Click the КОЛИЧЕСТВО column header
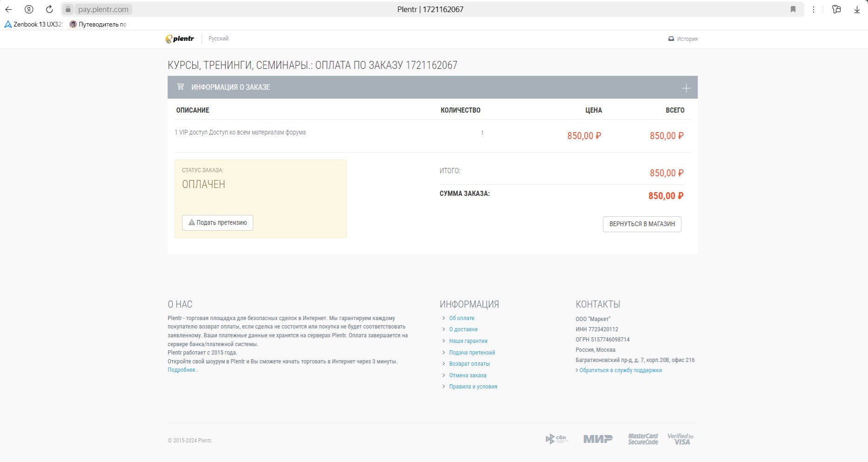868x462 pixels. click(461, 110)
